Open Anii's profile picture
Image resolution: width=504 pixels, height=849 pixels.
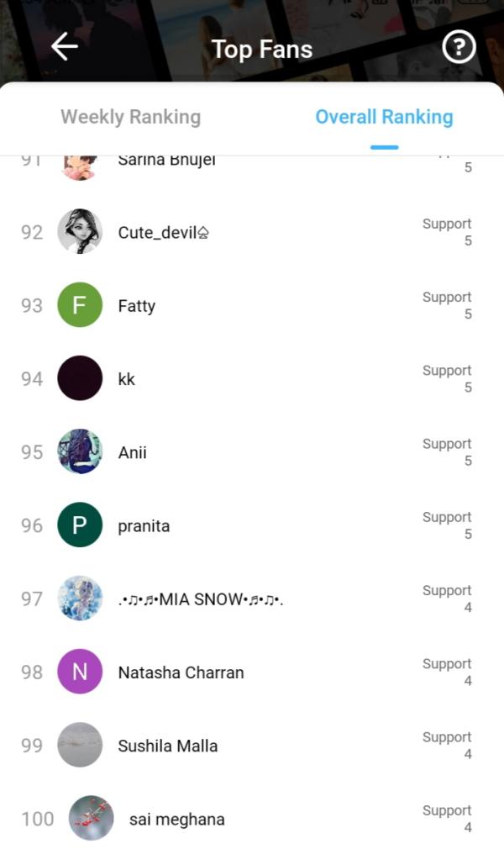click(80, 452)
